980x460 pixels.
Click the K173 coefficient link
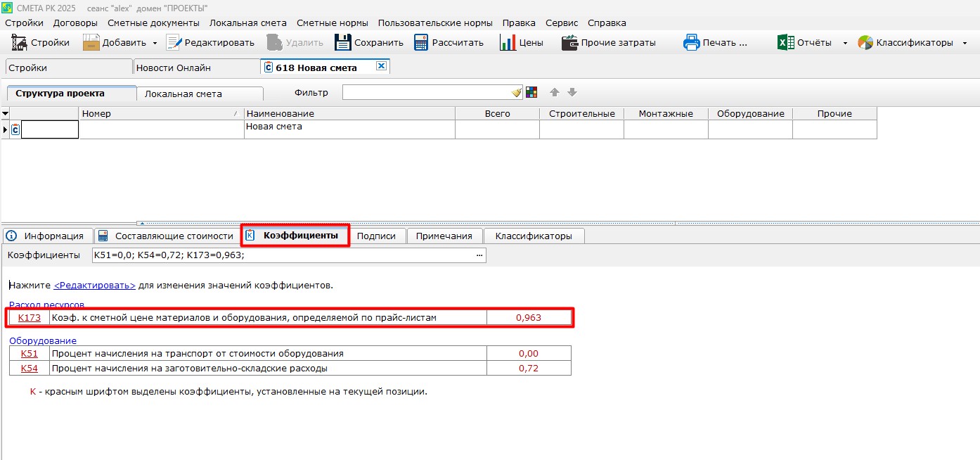[30, 318]
